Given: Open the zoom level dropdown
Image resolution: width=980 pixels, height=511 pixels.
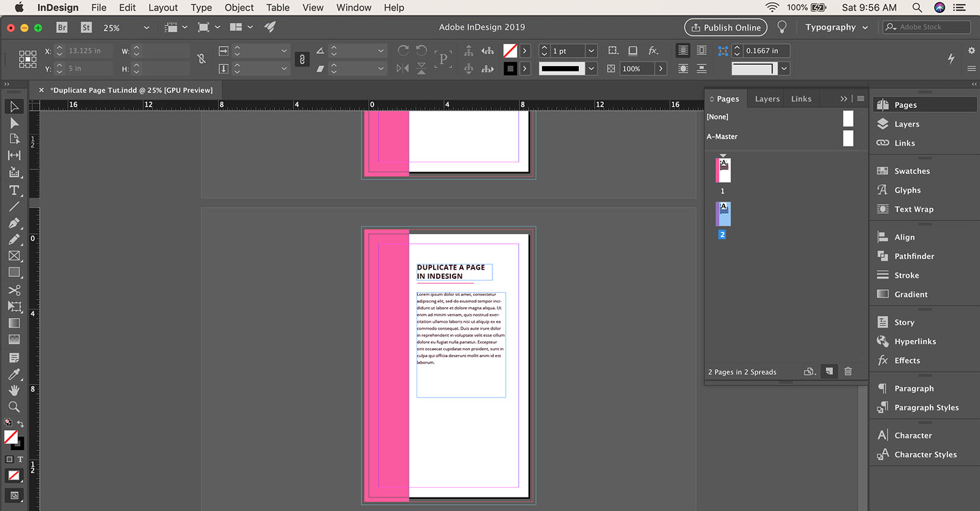Looking at the screenshot, I should pyautogui.click(x=146, y=28).
